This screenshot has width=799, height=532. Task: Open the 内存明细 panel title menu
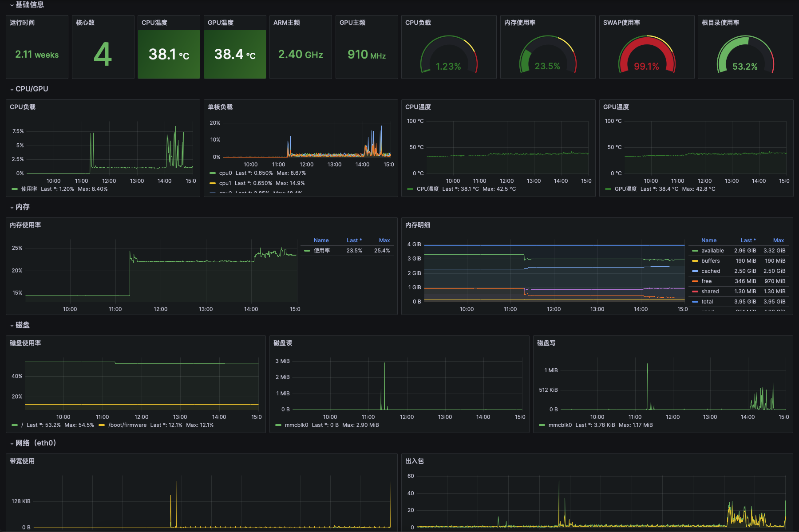click(x=418, y=225)
